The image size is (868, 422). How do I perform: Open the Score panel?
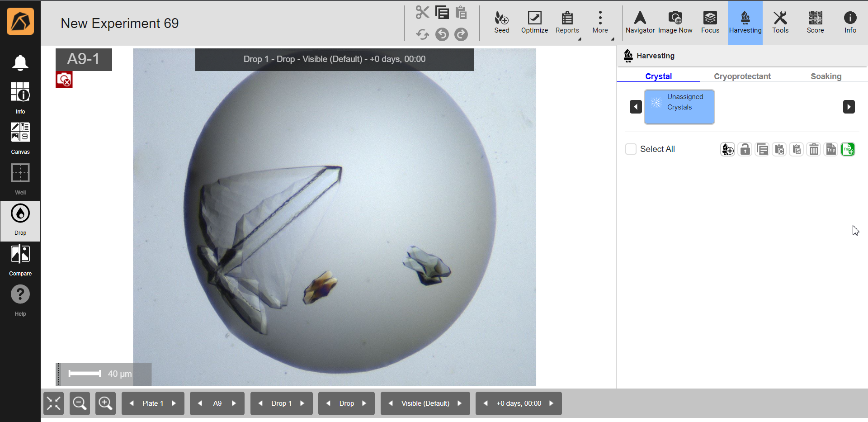[815, 22]
